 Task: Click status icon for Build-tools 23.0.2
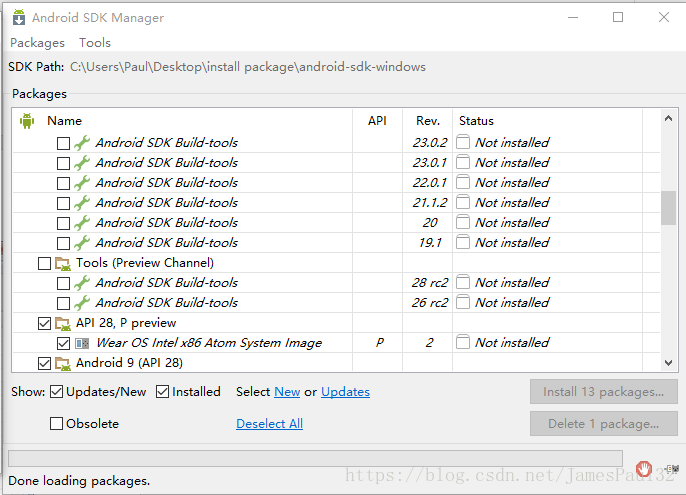463,142
